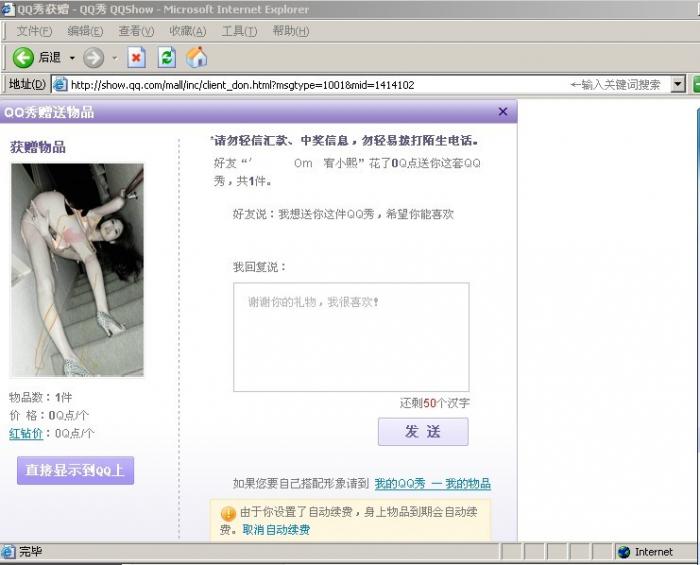
Task: Click the page icon in address bar
Action: click(x=60, y=84)
